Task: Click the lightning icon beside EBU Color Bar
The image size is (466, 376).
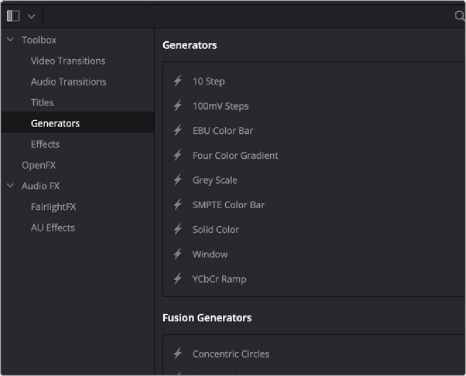Action: [x=178, y=130]
